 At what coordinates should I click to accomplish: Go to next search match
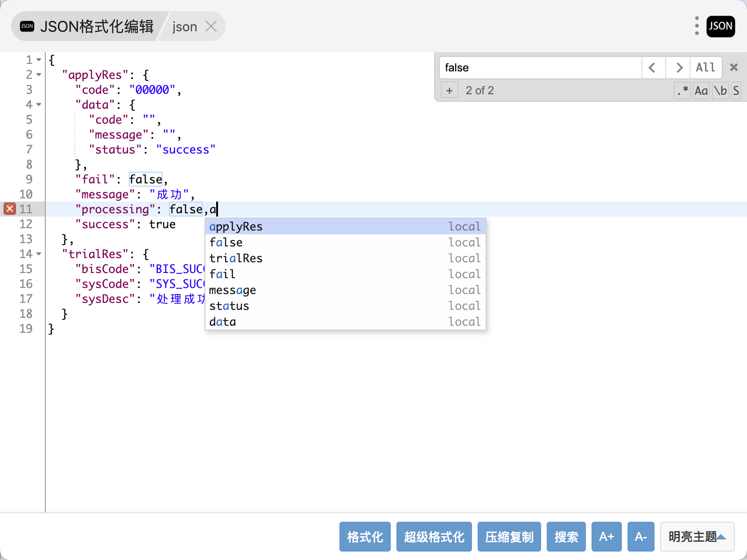coord(679,68)
